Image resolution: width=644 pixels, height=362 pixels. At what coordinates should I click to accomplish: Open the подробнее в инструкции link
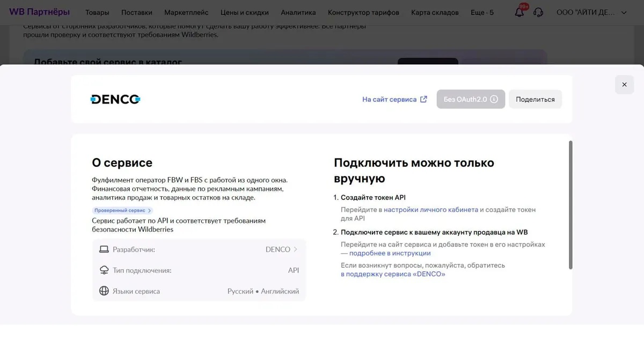point(390,253)
